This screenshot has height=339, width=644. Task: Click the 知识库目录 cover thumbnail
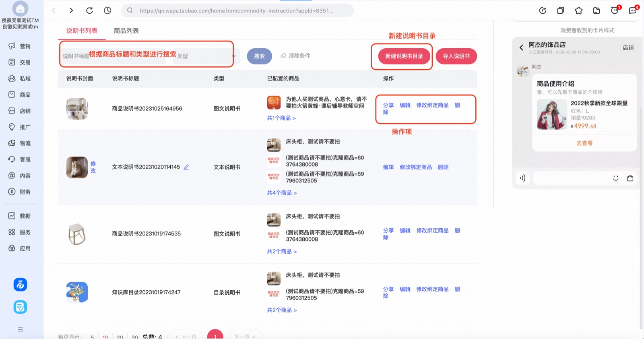click(x=77, y=292)
